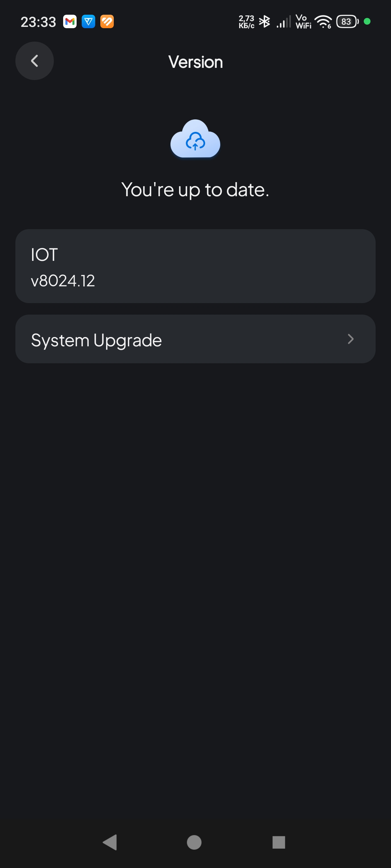The height and width of the screenshot is (868, 391).
Task: Open the System Upgrade row
Action: (x=195, y=339)
